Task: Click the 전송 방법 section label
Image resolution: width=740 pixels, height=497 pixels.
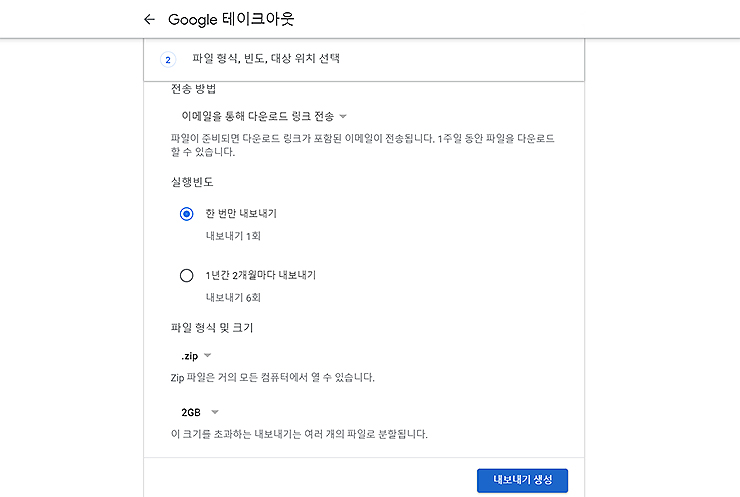Action: tap(193, 89)
